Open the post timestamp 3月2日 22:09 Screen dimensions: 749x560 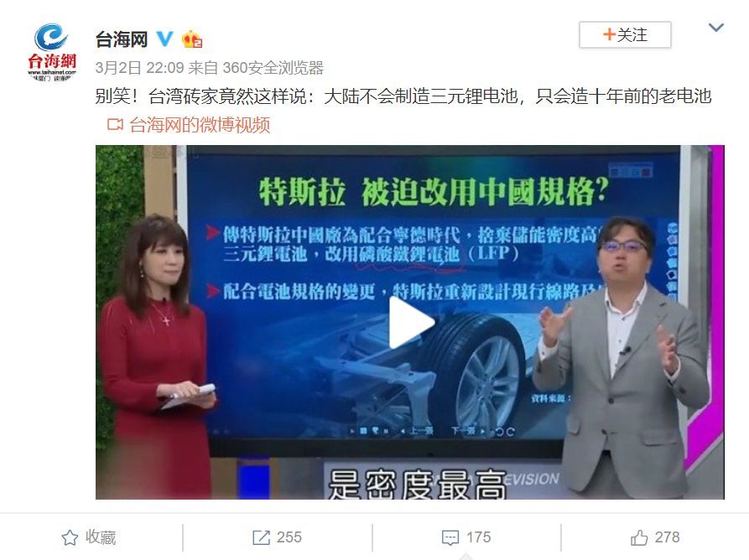point(139,68)
